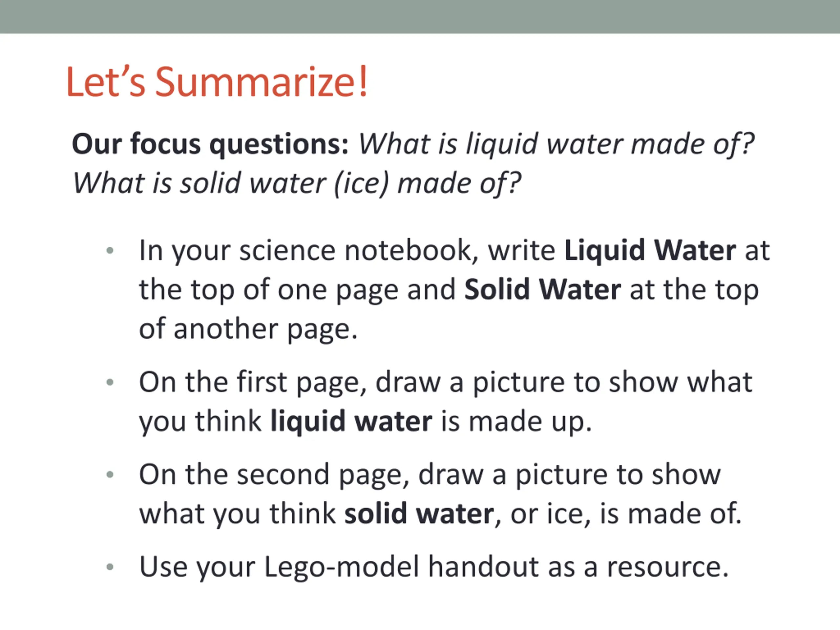This screenshot has width=840, height=630.
Task: Click the second bullet point dot
Action: (110, 382)
